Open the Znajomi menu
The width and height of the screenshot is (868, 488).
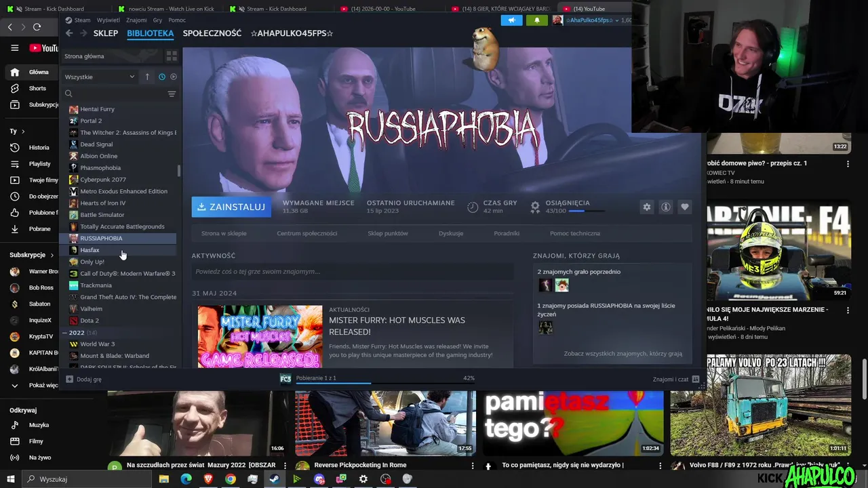136,20
